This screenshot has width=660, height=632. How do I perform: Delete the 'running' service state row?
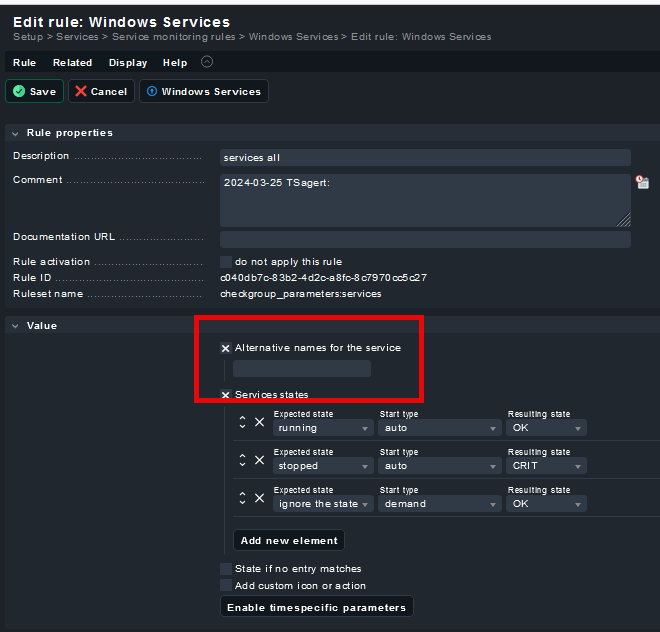pos(259,423)
